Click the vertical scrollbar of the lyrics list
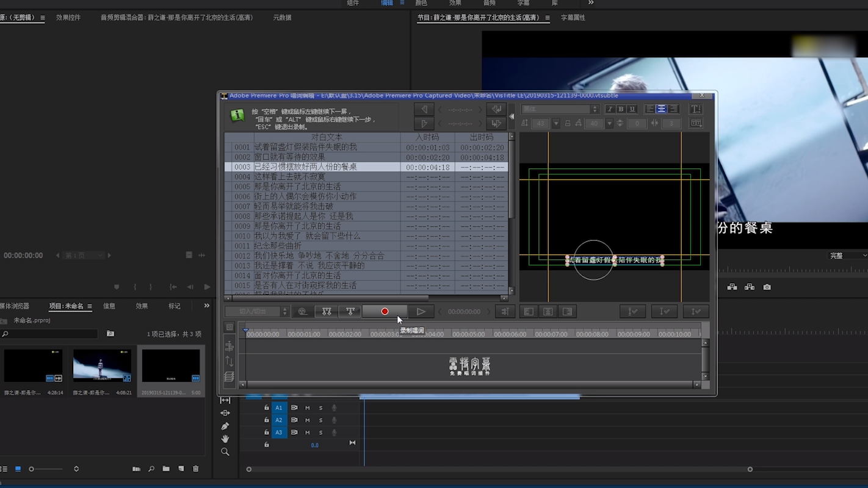The width and height of the screenshot is (868, 488). [x=512, y=213]
